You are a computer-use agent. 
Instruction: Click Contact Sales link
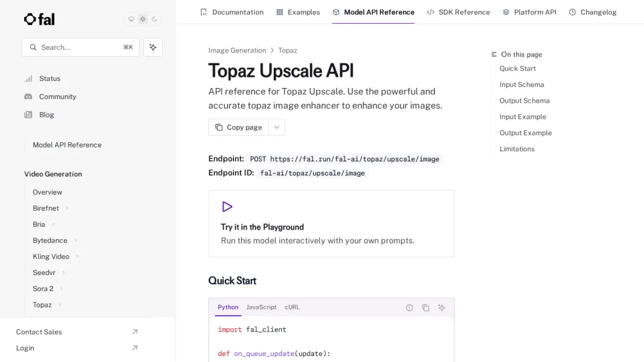point(39,332)
